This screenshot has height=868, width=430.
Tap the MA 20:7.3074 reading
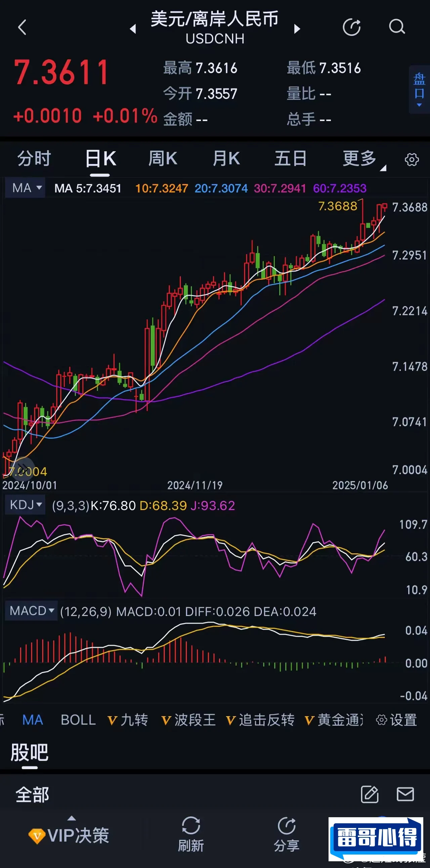click(x=221, y=188)
